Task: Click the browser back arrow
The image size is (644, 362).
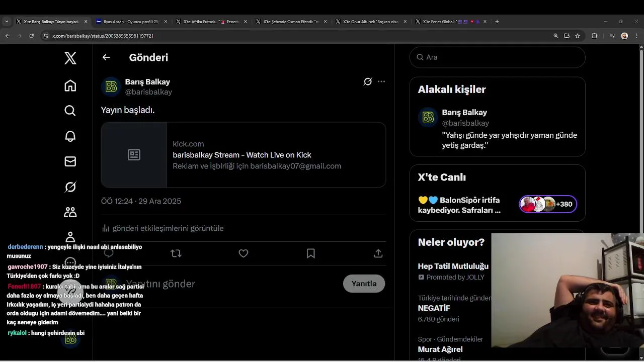Action: [7, 36]
